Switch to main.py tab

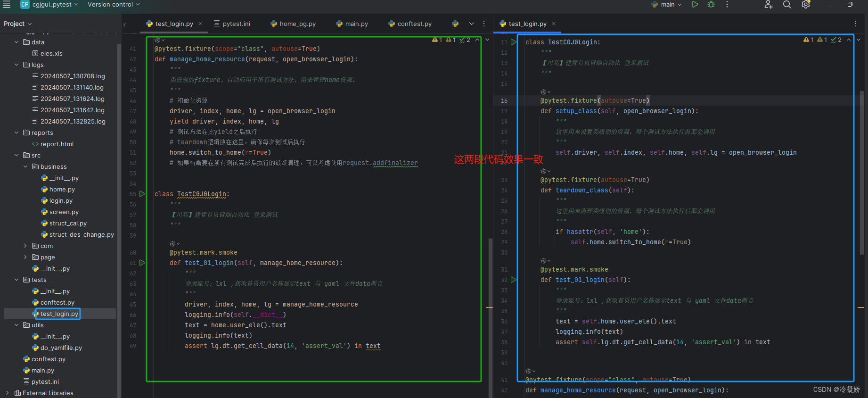click(352, 24)
